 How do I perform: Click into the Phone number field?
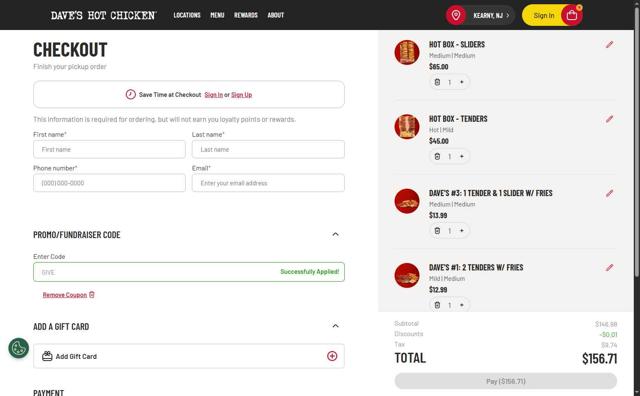(109, 183)
